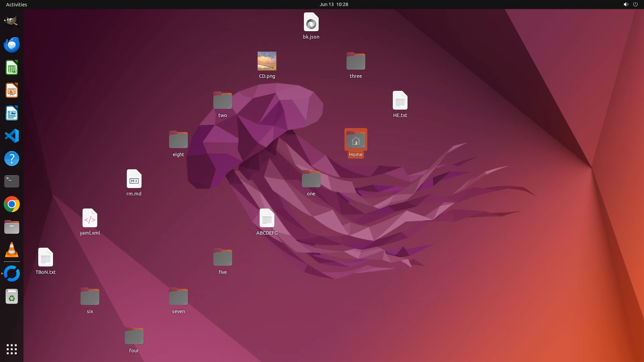Click the volume speaker indicator
The width and height of the screenshot is (644, 362).
coord(626,4)
